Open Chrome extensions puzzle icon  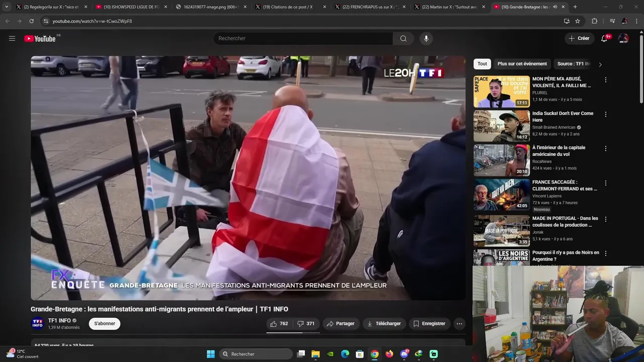[x=594, y=21]
